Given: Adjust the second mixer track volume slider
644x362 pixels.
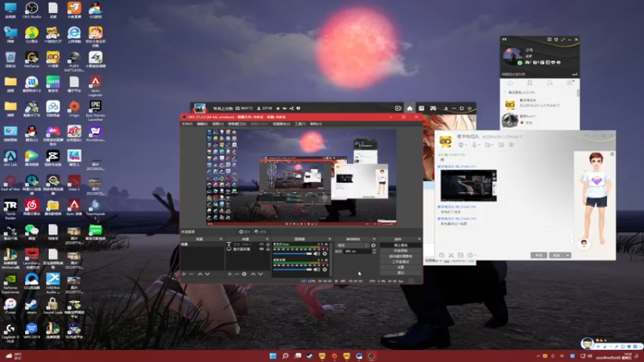Looking at the screenshot, I should tap(292, 269).
